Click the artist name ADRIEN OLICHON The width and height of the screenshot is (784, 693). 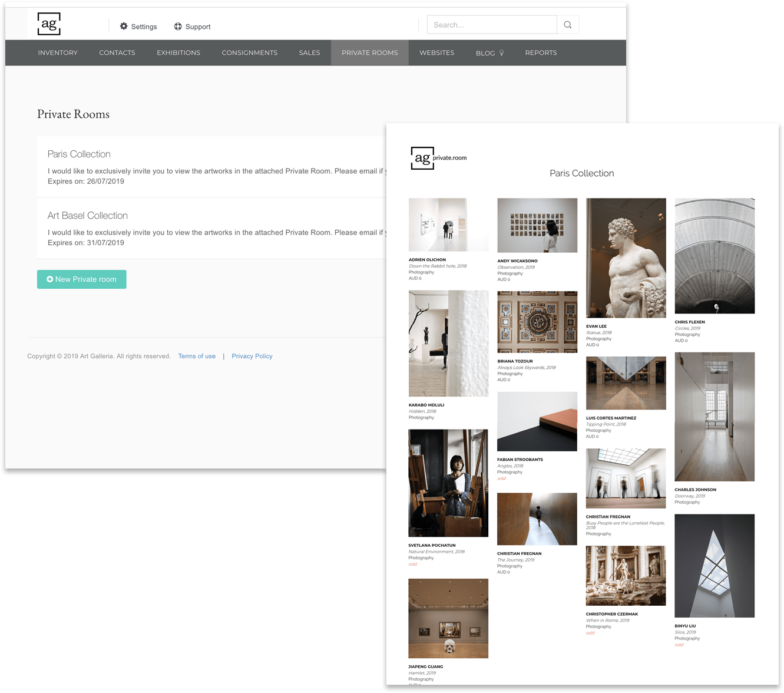coord(427,260)
